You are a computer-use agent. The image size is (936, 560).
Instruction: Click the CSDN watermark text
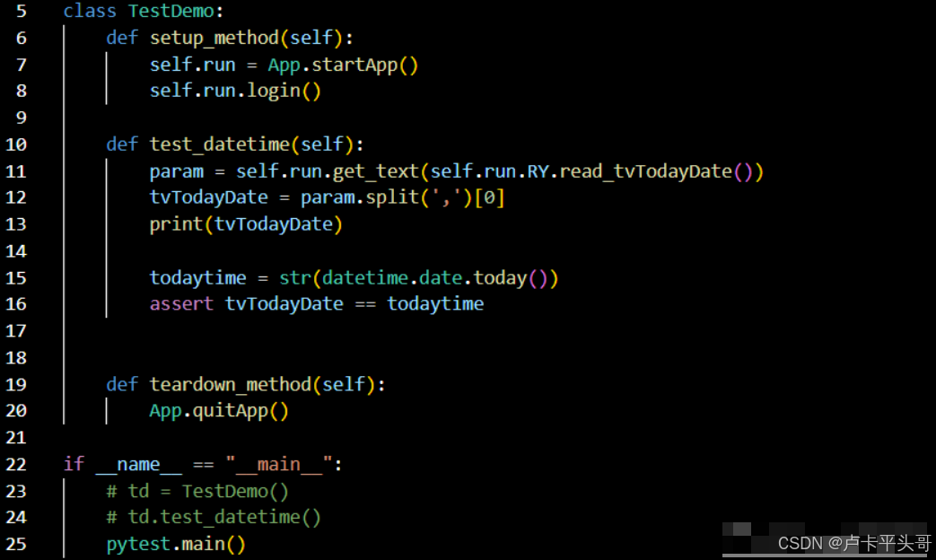click(854, 543)
